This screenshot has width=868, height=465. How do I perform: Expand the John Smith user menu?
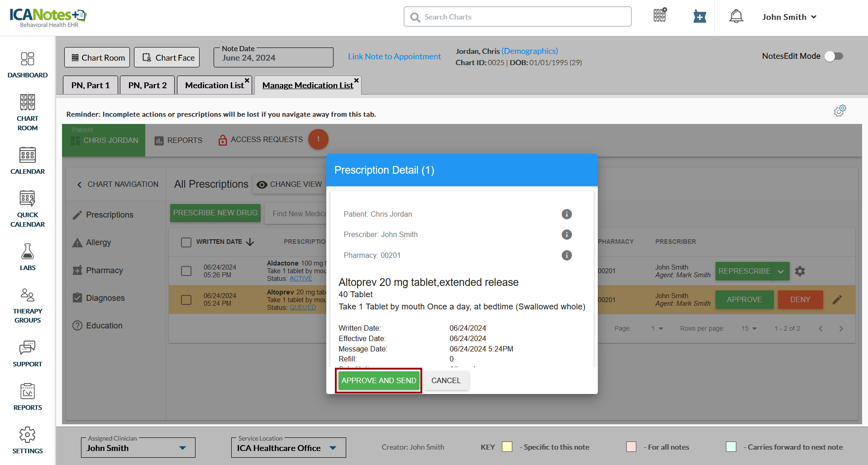(789, 17)
